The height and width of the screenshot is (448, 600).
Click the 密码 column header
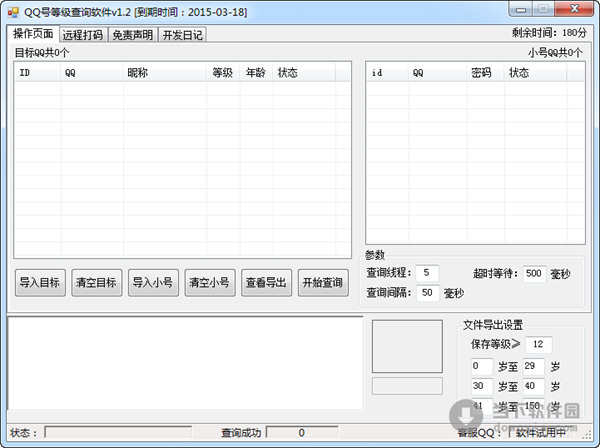(486, 72)
